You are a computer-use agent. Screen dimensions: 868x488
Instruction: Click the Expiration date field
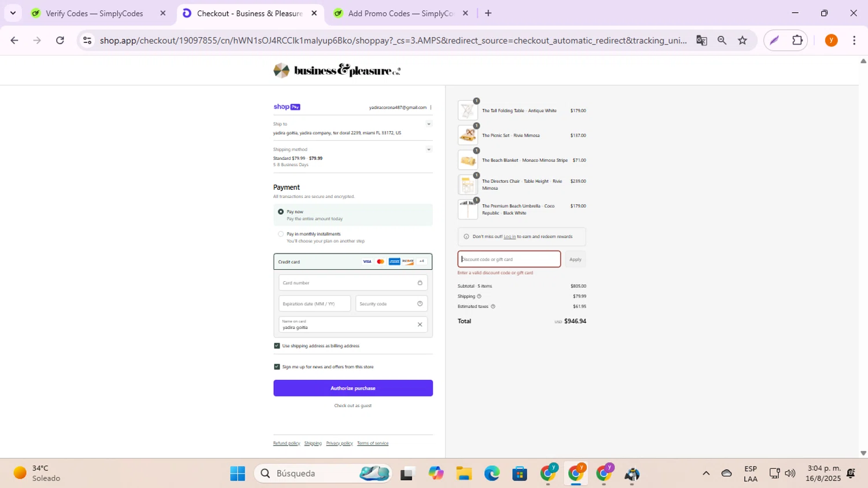315,304
